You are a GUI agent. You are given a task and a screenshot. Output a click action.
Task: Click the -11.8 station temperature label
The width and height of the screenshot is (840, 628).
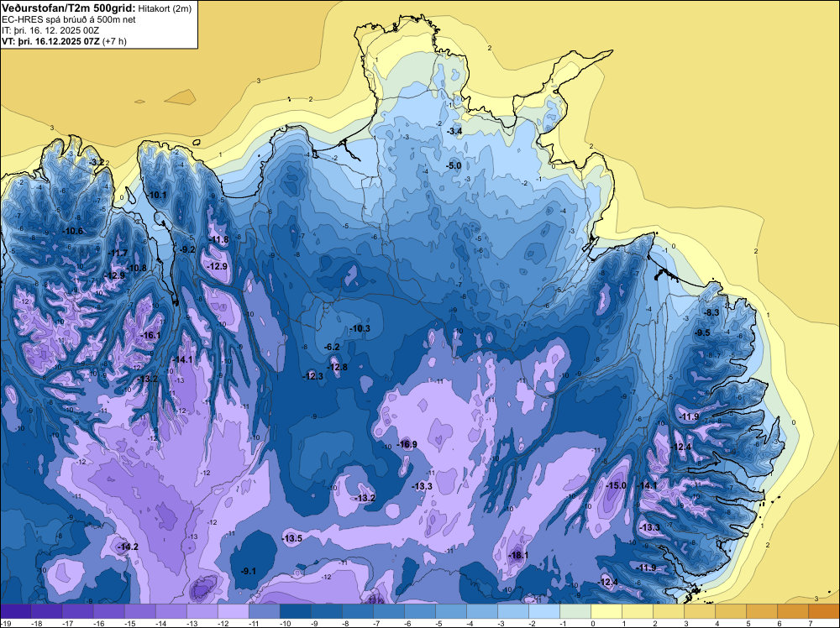219,239
